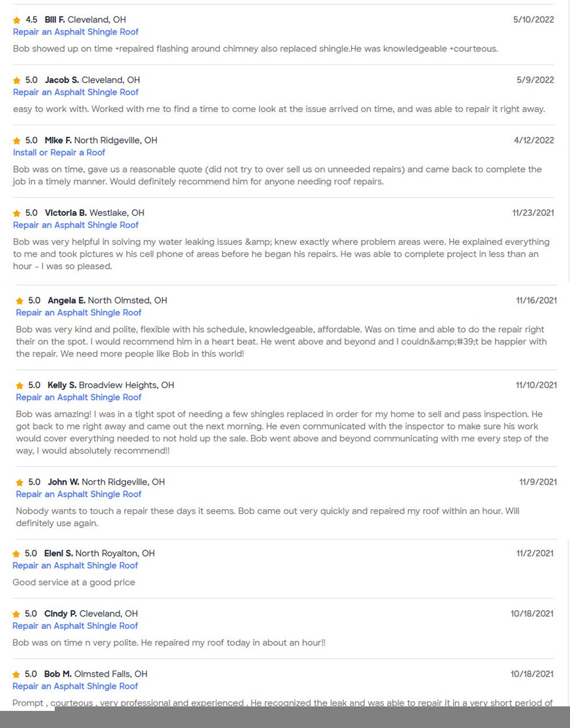
Task: Click the 11/9/2021 date on John W.'s review
Action: [x=538, y=482]
